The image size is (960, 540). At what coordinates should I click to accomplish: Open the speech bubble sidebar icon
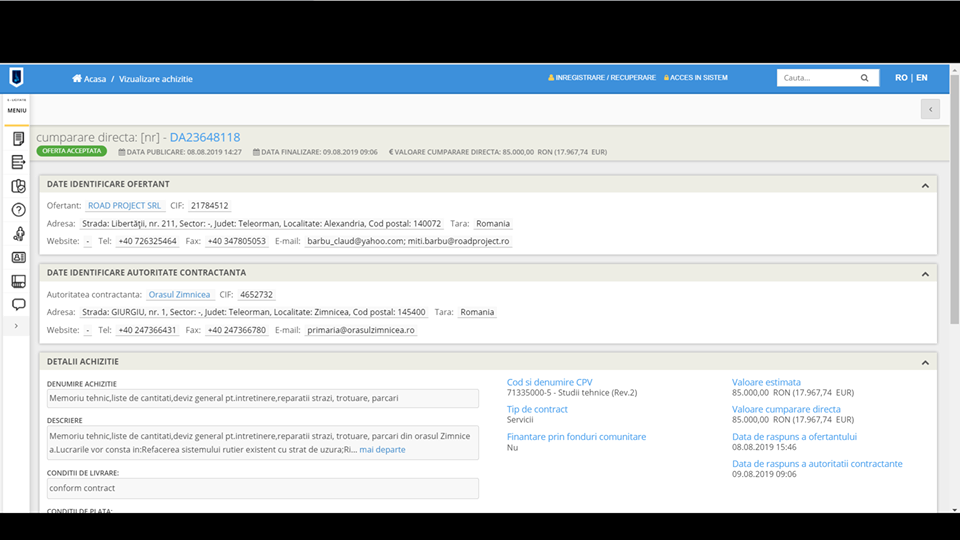pos(18,304)
